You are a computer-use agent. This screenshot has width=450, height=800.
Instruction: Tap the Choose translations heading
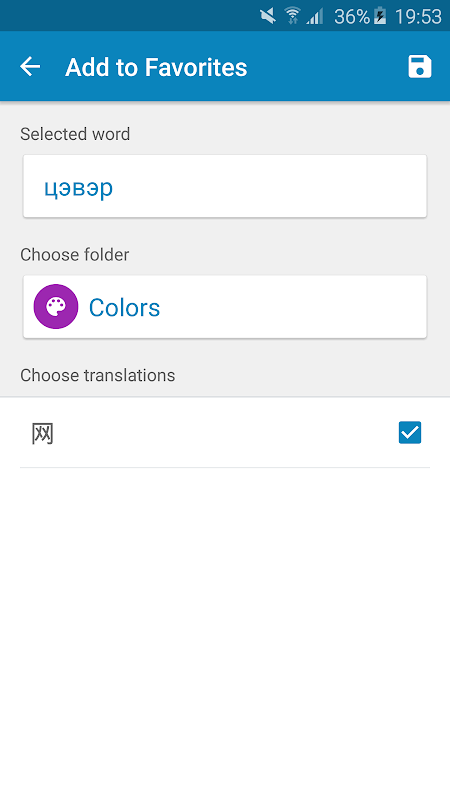click(97, 375)
